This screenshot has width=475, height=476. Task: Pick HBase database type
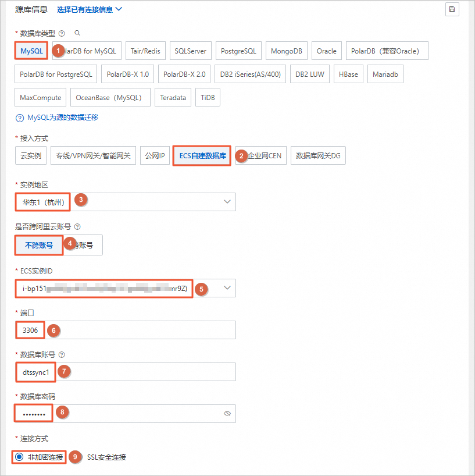coord(348,74)
